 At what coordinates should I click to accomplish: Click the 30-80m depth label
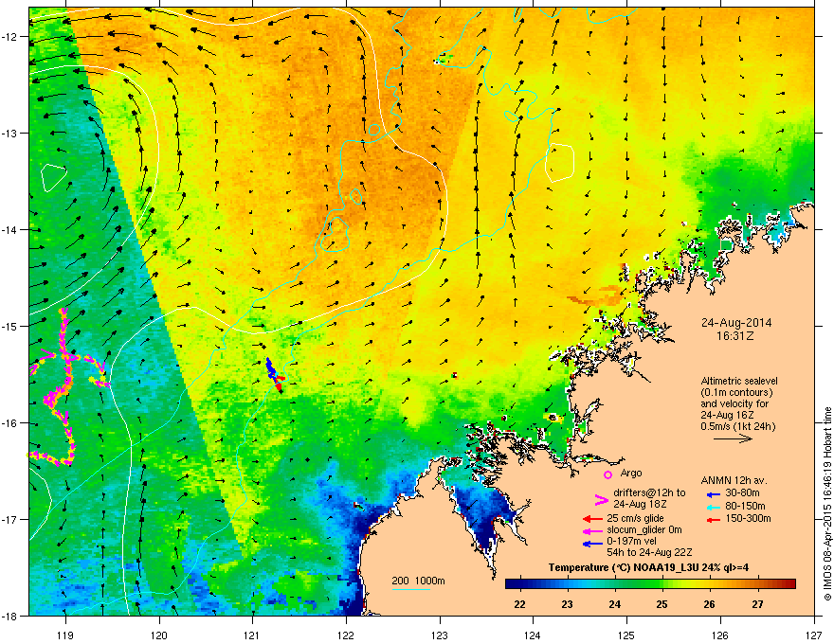coord(742,493)
